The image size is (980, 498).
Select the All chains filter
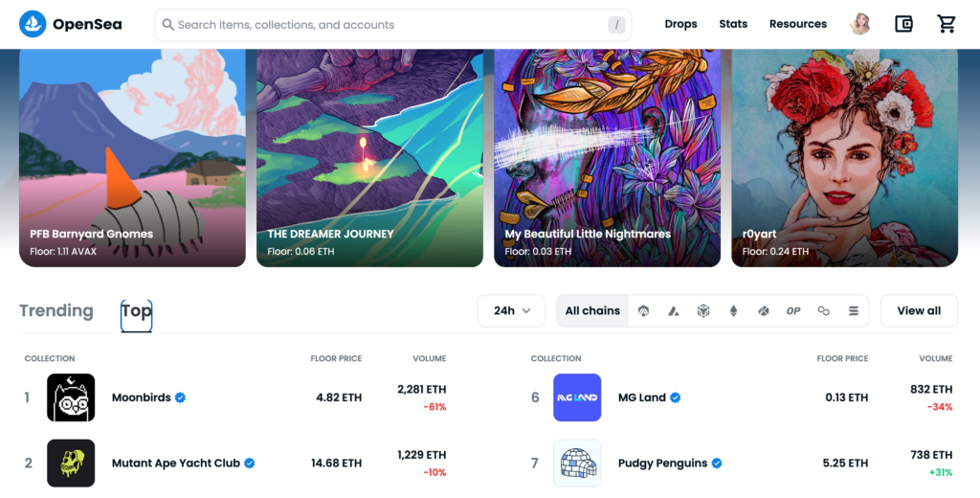click(592, 311)
